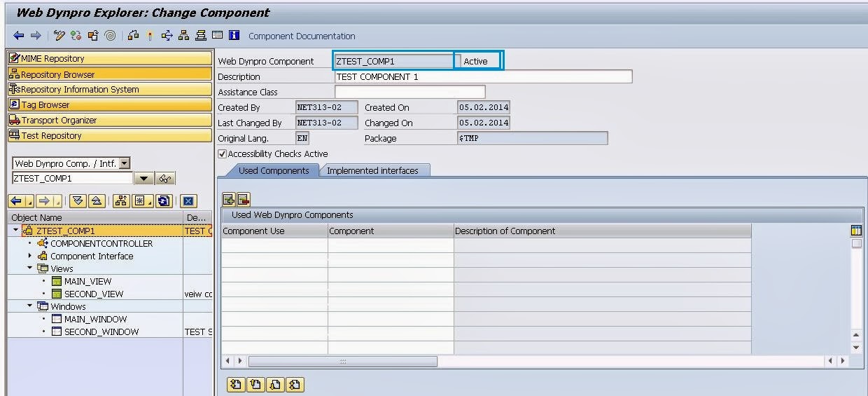The width and height of the screenshot is (868, 396).
Task: Click the blue Component Documentation info icon
Action: [234, 36]
